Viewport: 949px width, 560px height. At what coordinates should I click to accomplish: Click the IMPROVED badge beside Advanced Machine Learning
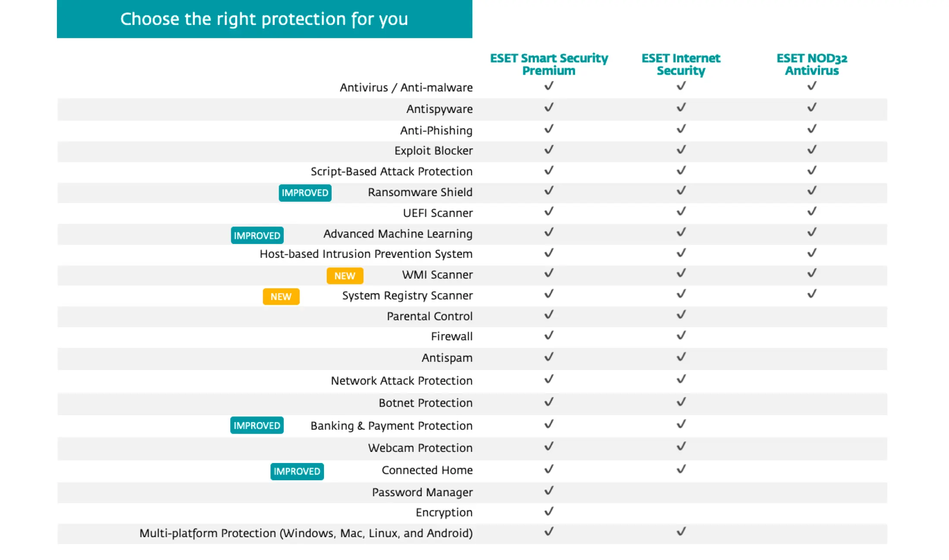[x=257, y=235]
